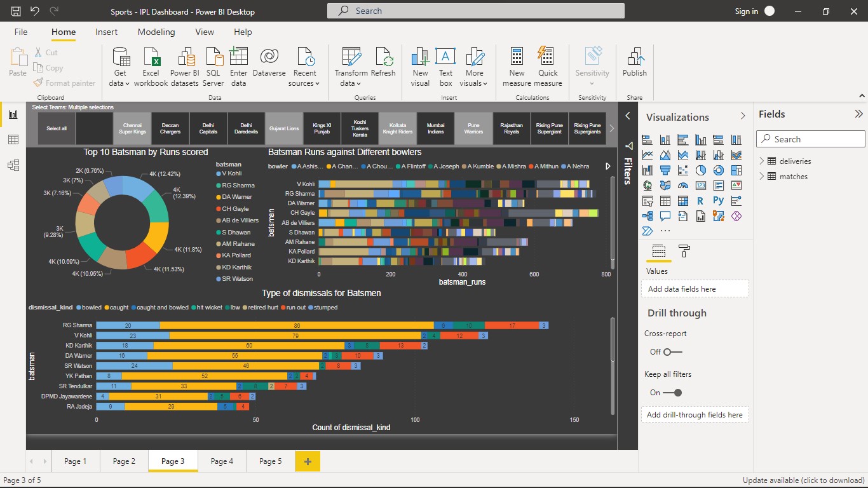Select the Matrix visual
This screenshot has height=488, width=868.
click(x=683, y=201)
